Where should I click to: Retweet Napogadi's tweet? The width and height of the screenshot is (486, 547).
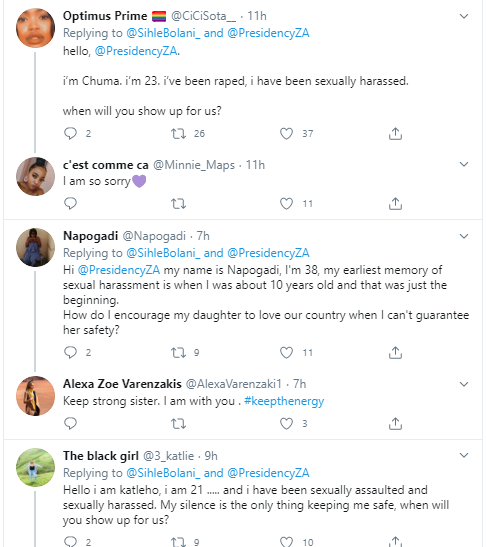[x=178, y=353]
